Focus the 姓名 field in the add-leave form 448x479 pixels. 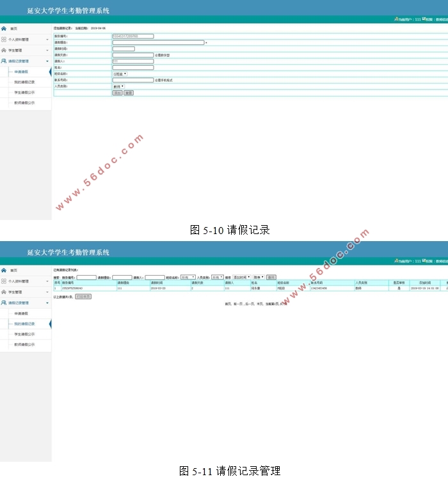coord(133,68)
